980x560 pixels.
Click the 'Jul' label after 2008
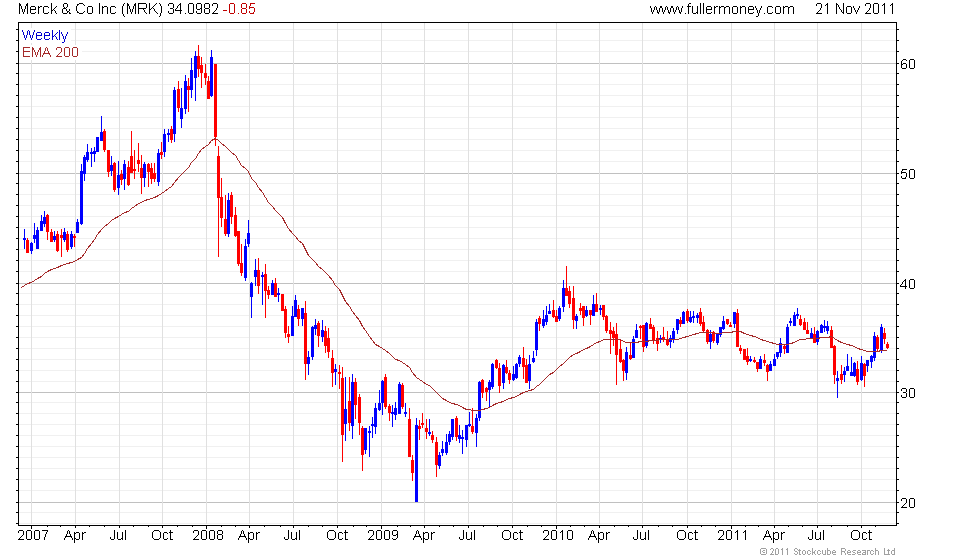click(292, 536)
